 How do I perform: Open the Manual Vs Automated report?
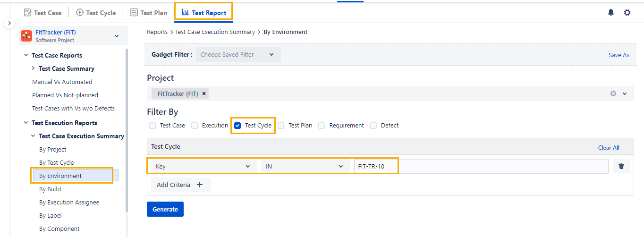[62, 82]
